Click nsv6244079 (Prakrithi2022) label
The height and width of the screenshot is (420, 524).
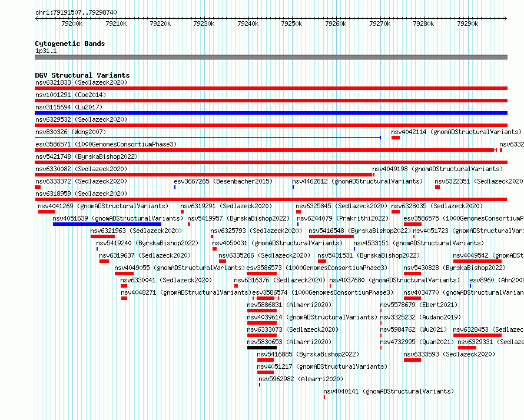pos(343,218)
